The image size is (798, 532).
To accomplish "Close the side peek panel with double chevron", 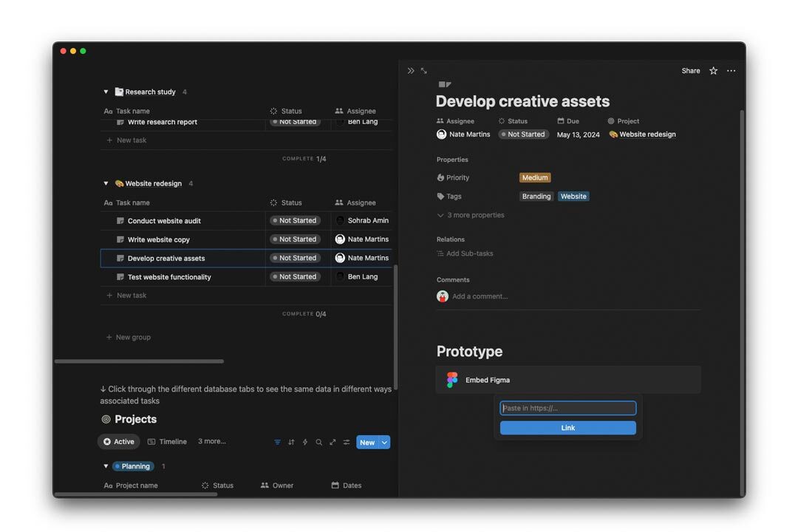I will [411, 71].
